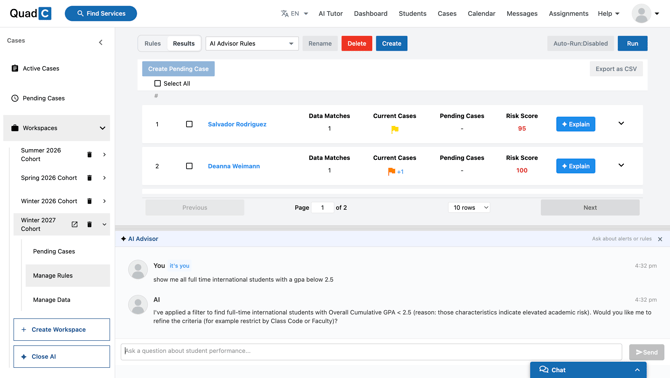670x378 pixels.
Task: Change the 10 rows per page selector
Action: click(x=469, y=208)
